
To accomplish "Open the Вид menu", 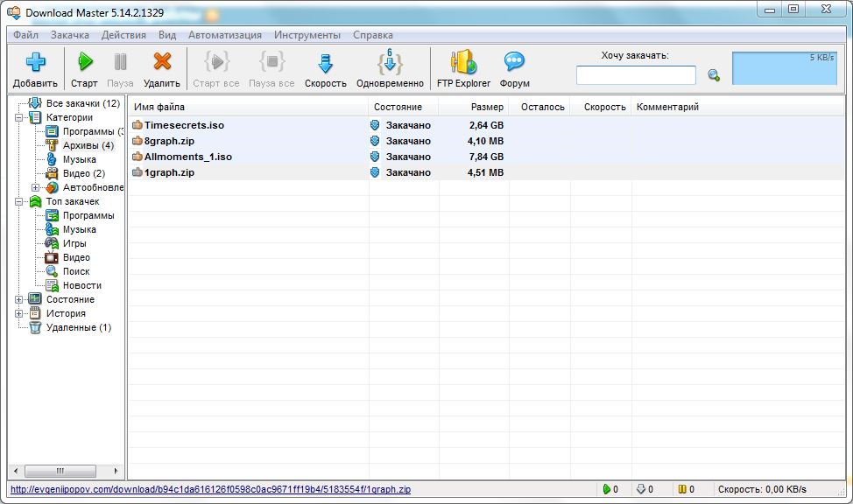I will (167, 35).
